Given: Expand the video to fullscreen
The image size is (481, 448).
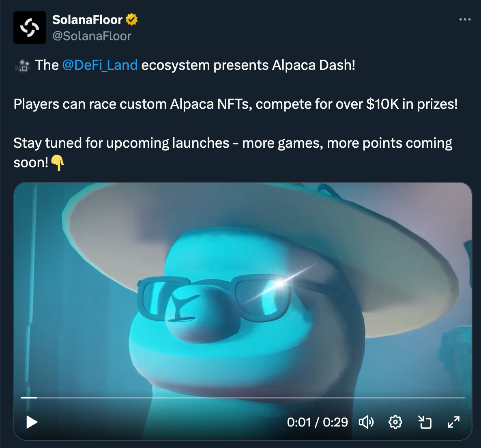Looking at the screenshot, I should [x=454, y=422].
